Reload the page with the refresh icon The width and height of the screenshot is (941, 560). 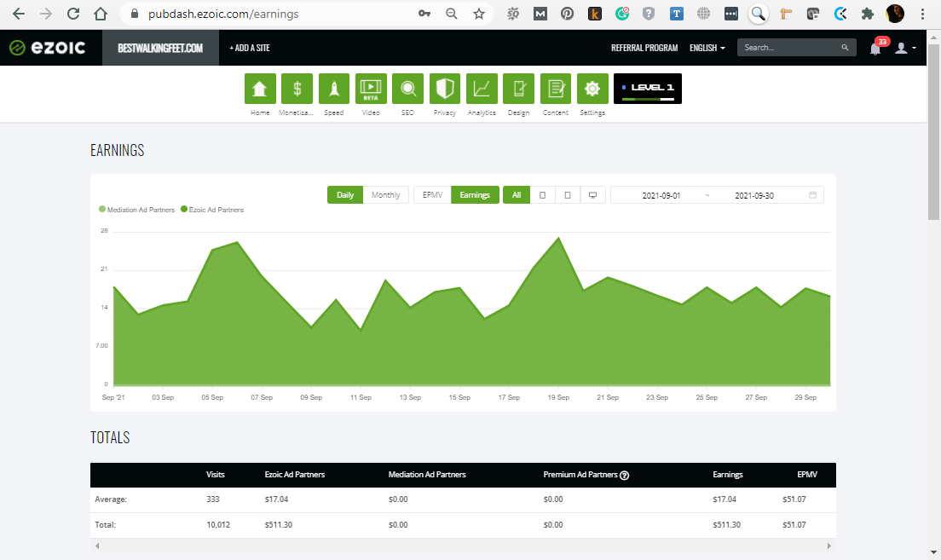pyautogui.click(x=73, y=14)
